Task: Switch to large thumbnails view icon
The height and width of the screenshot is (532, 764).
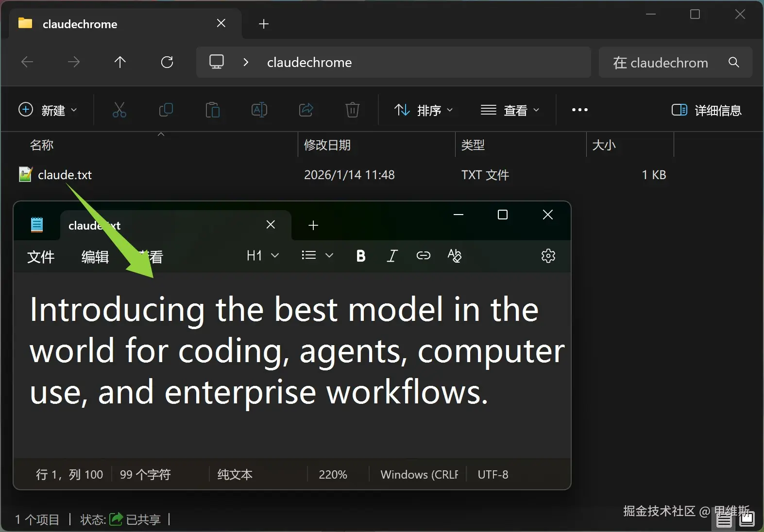Action: click(747, 519)
